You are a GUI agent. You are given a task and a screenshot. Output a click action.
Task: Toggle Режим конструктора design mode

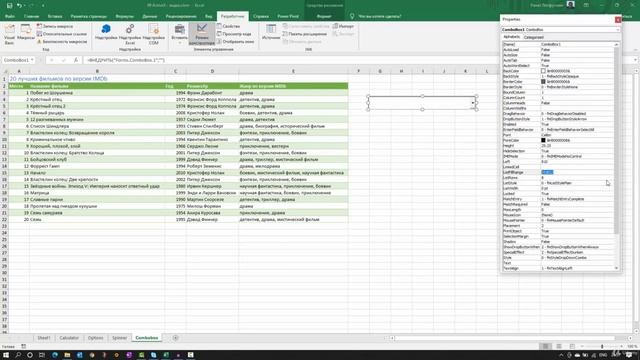(202, 34)
